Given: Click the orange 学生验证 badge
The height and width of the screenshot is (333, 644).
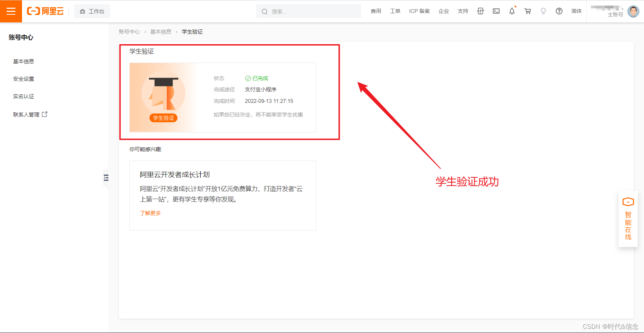Looking at the screenshot, I should (163, 118).
